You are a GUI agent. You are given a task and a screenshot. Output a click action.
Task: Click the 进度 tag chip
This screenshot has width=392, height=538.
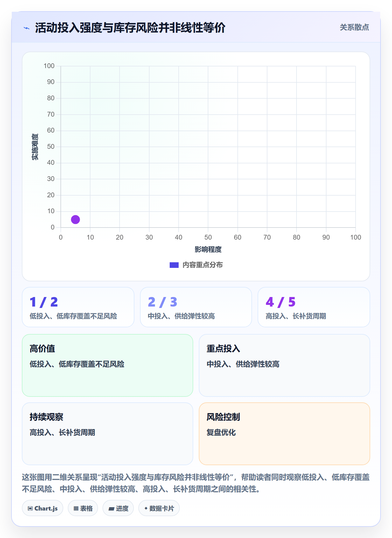click(118, 508)
